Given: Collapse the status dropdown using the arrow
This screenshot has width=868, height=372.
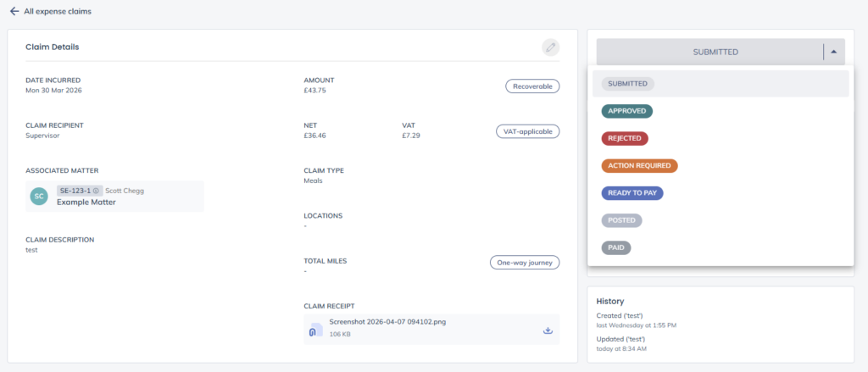Looking at the screenshot, I should (833, 52).
